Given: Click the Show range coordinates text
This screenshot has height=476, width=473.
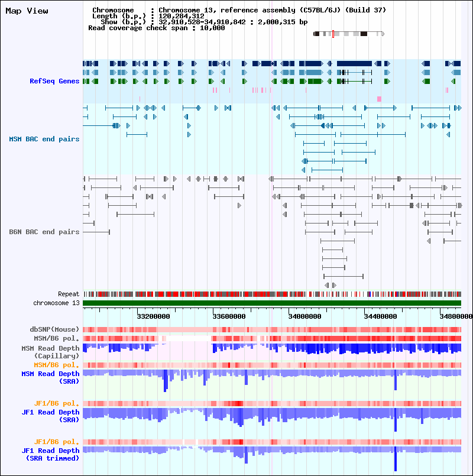Looking at the screenshot, I should click(x=233, y=22).
